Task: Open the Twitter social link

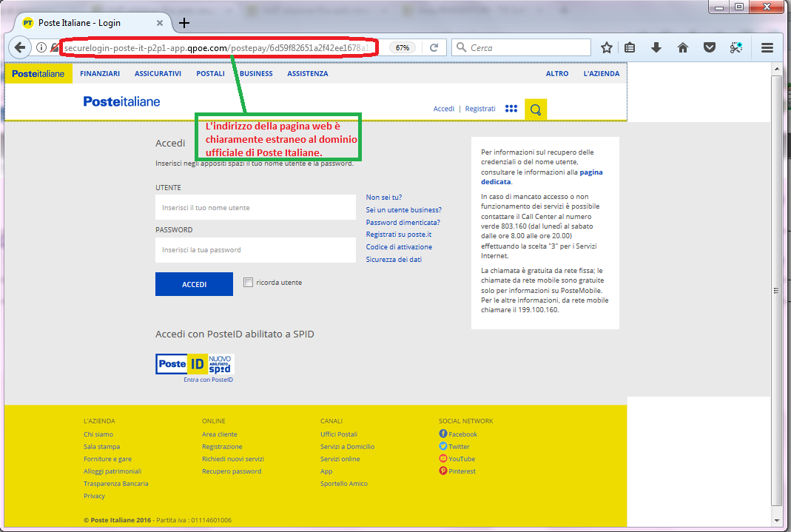Action: (x=454, y=446)
